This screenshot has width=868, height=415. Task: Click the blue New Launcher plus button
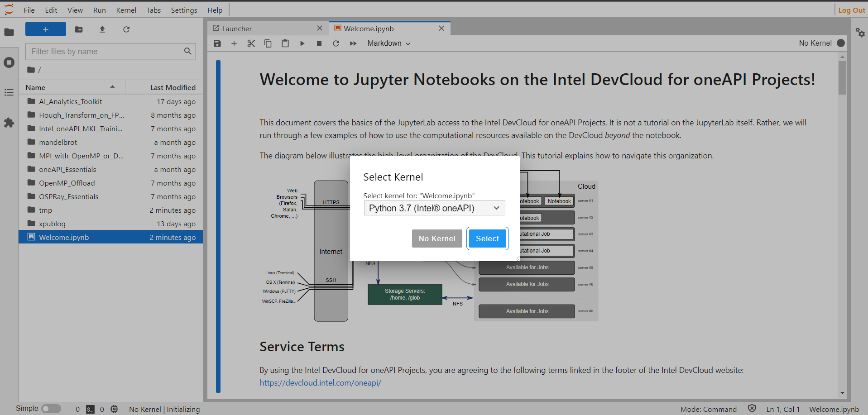tap(46, 29)
